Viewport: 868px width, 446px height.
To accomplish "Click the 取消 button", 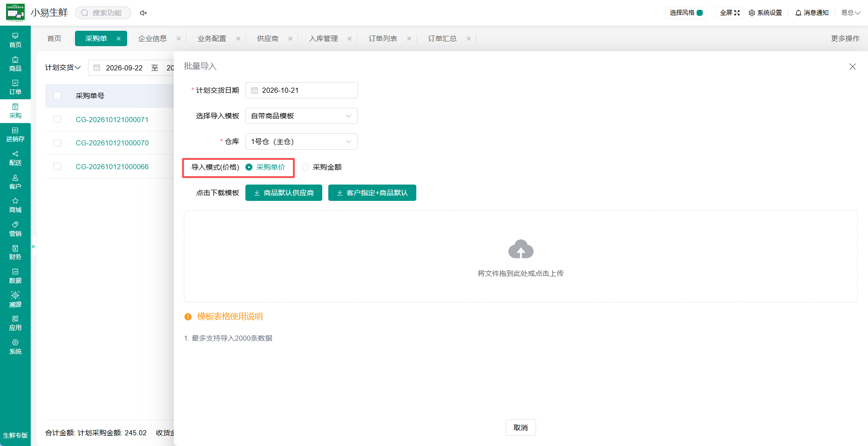I will (x=521, y=427).
